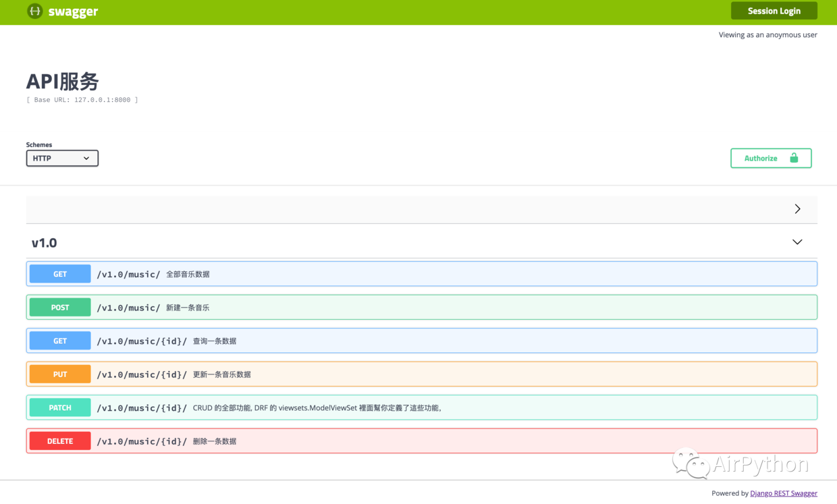Collapse the v1.0 section chevron
The height and width of the screenshot is (504, 837).
point(797,242)
